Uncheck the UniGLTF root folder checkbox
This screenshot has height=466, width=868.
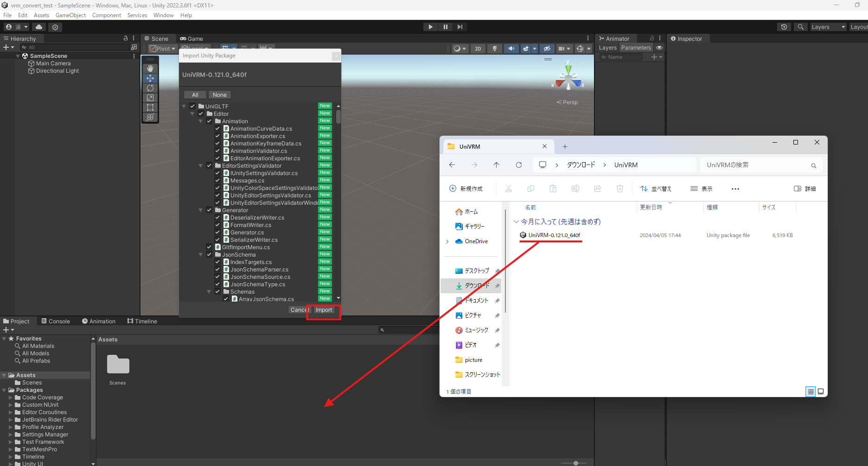(192, 107)
